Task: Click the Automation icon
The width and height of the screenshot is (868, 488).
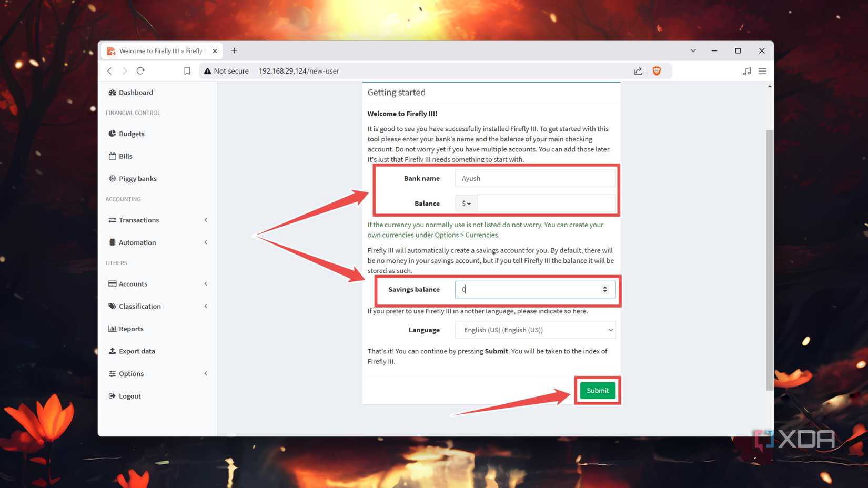Action: (x=112, y=242)
